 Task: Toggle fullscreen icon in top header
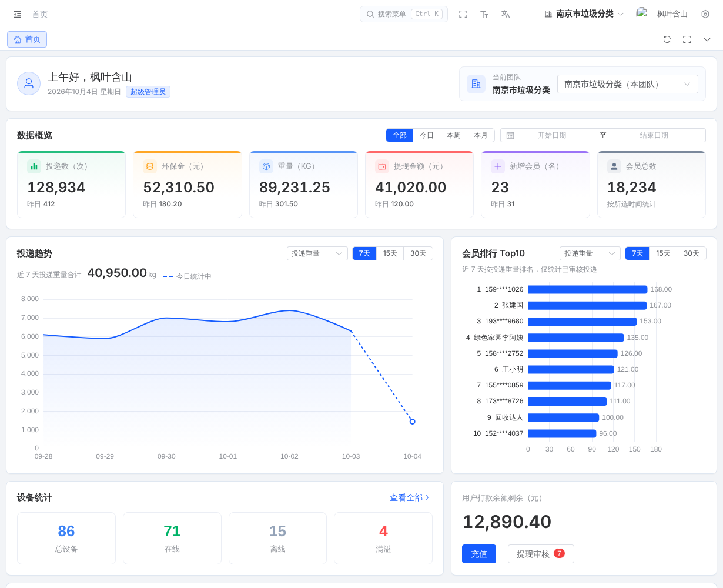click(x=463, y=14)
